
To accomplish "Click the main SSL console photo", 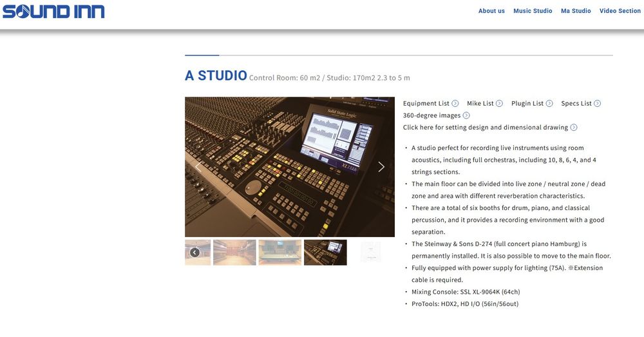I will [x=290, y=167].
